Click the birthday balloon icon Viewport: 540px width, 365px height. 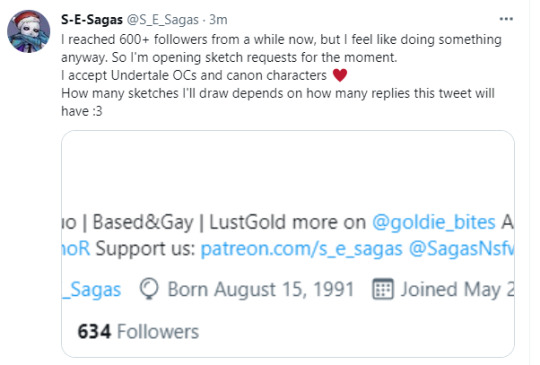coord(149,289)
